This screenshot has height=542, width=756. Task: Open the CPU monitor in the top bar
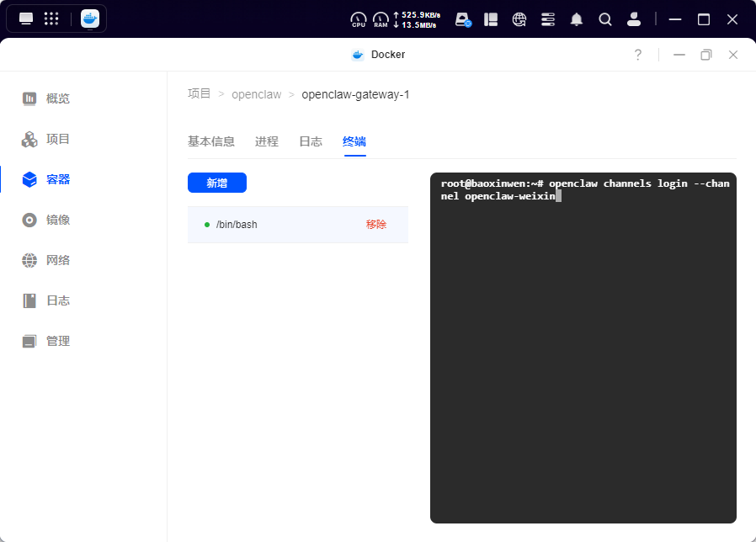coord(359,19)
